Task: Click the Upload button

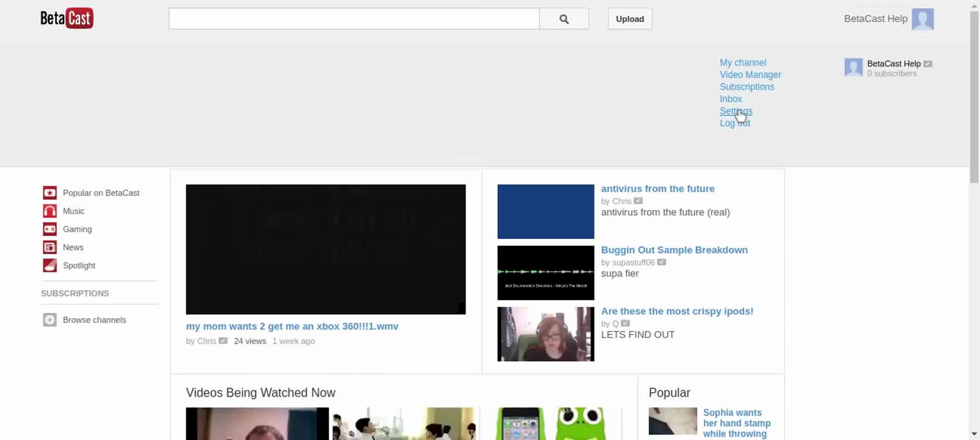Action: 630,19
